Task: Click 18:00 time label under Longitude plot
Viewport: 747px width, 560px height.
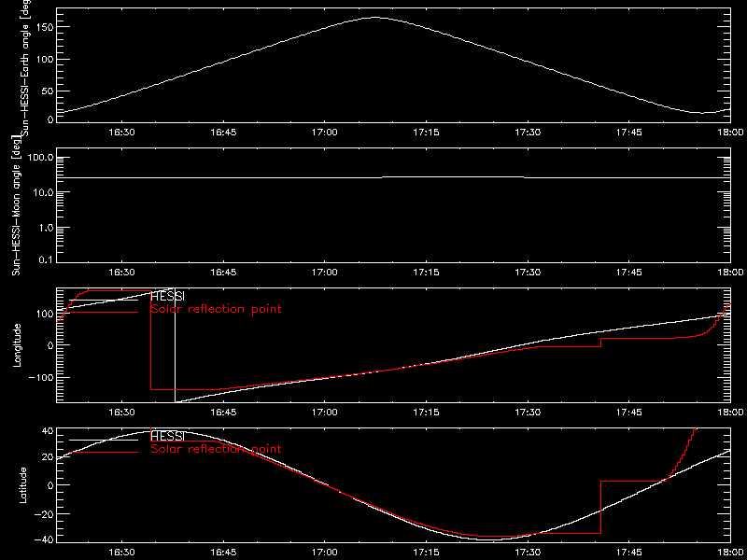Action: coord(730,413)
